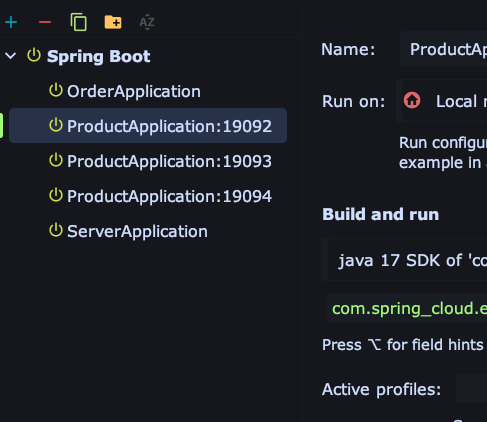Click the Run on label
487x422 pixels.
click(354, 101)
